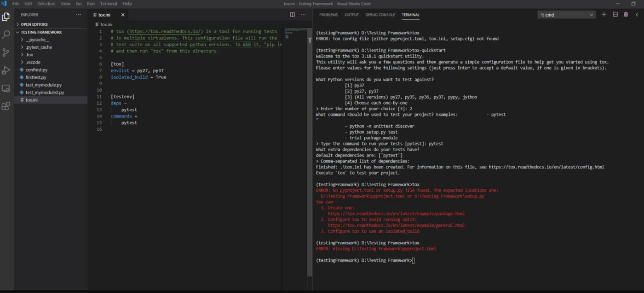Open the Extensions view
The height and width of the screenshot is (293, 644).
coord(6,106)
